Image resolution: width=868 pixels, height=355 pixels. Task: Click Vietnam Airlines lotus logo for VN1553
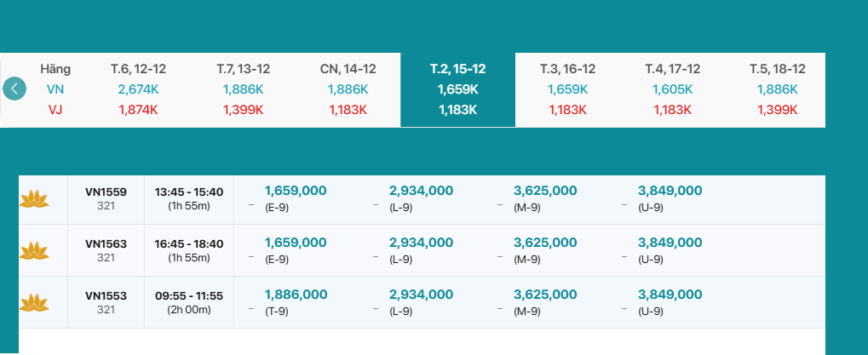34,302
